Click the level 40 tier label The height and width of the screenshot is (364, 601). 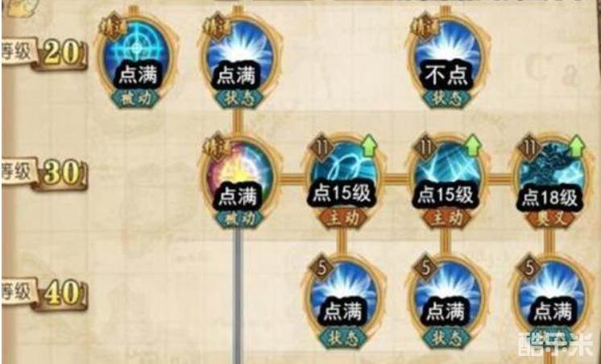[44, 293]
